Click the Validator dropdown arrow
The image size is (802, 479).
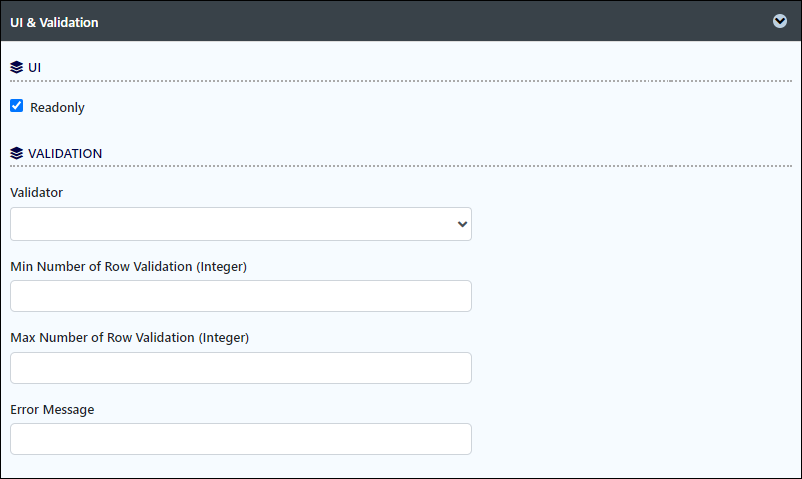[462, 224]
